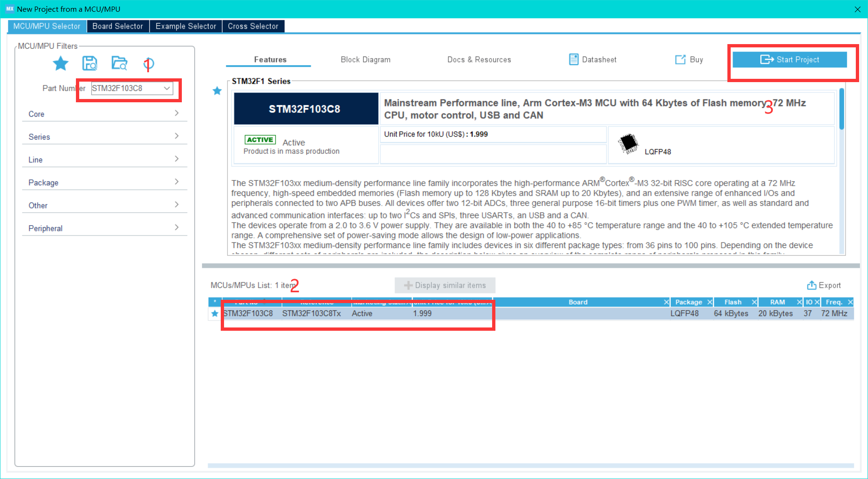
Task: Expand the Peripheral filter section
Action: click(105, 228)
